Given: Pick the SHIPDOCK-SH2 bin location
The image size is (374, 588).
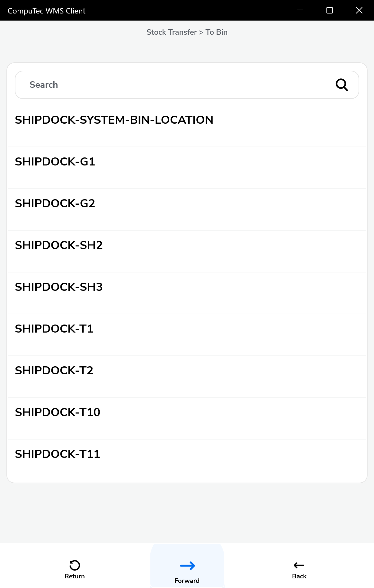Looking at the screenshot, I should pos(59,245).
